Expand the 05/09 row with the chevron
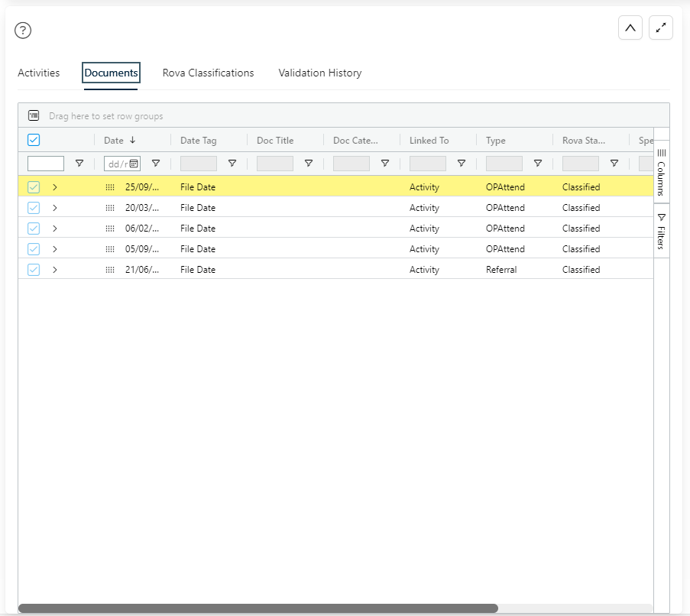Viewport: 690px width, 616px height. point(55,249)
